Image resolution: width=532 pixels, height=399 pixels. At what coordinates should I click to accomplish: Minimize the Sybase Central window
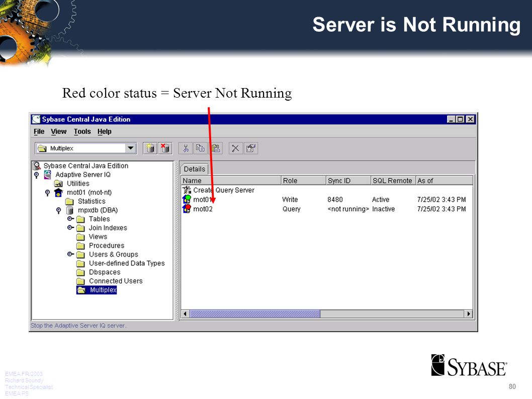(451, 119)
